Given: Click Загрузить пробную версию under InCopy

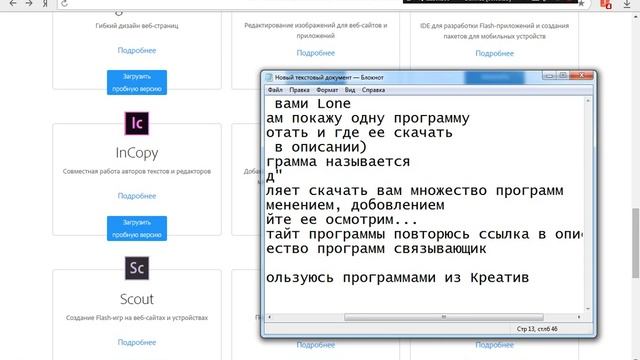Looking at the screenshot, I should pos(137,228).
